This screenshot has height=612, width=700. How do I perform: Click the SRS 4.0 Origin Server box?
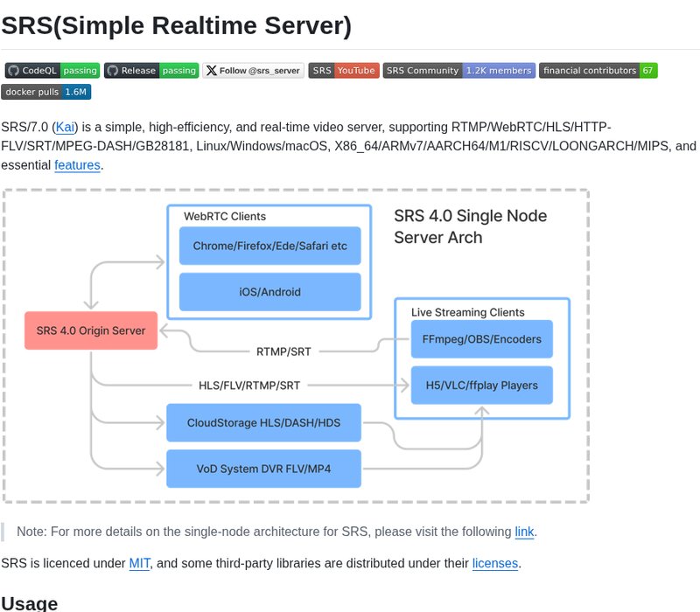coord(91,330)
